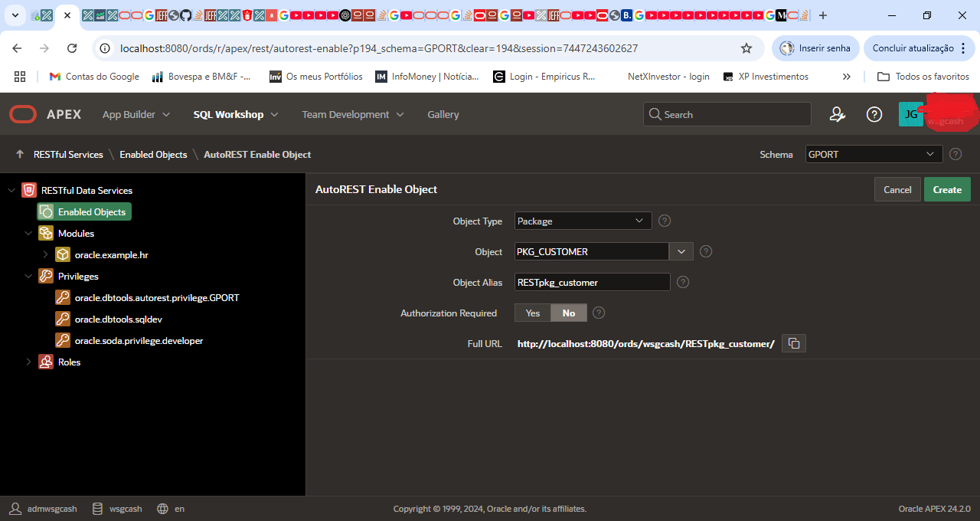Open the App Builder menu
The height and width of the screenshot is (521, 980).
(x=136, y=114)
